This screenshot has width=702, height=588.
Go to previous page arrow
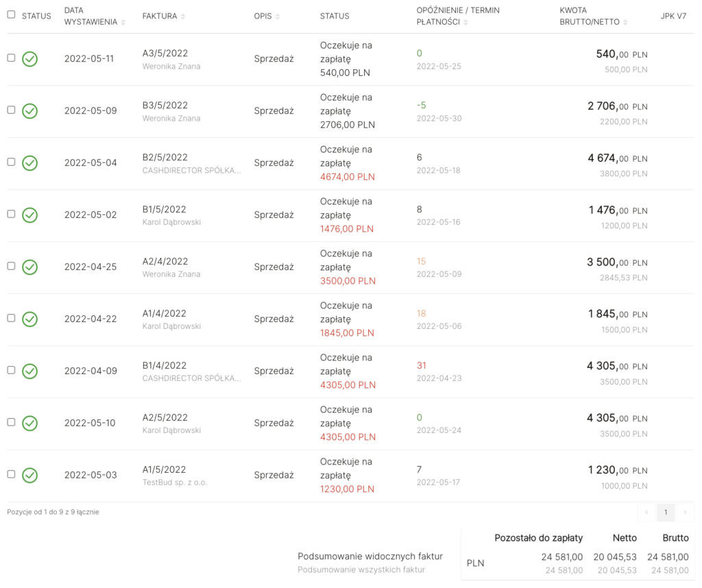pyautogui.click(x=646, y=513)
